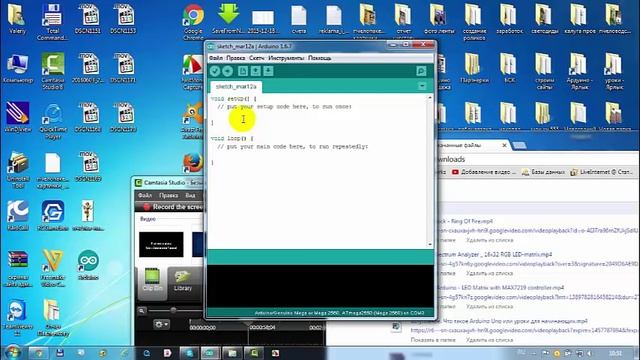Open the Camtasia timeline gear settings dropdown
Screen dimensions: 640x360
(x=161, y=324)
